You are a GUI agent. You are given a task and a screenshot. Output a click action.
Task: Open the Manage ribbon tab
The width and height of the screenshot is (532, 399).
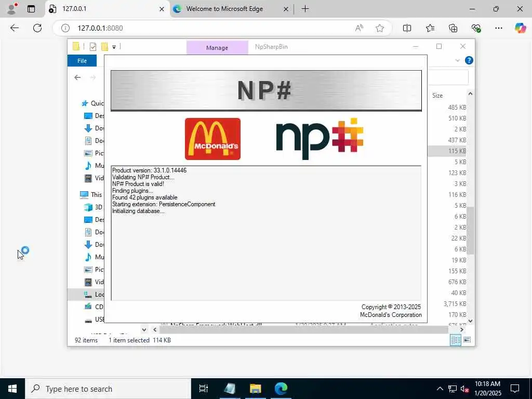217,48
